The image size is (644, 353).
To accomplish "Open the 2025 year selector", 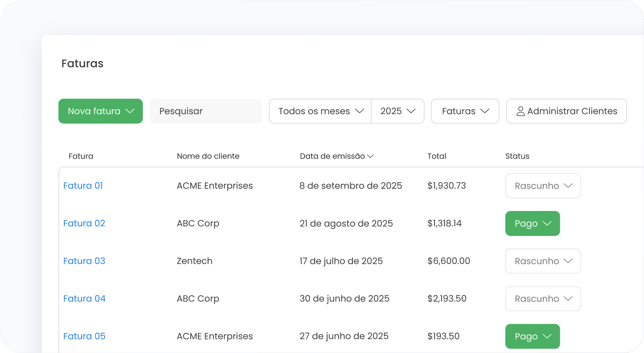I will pos(397,111).
